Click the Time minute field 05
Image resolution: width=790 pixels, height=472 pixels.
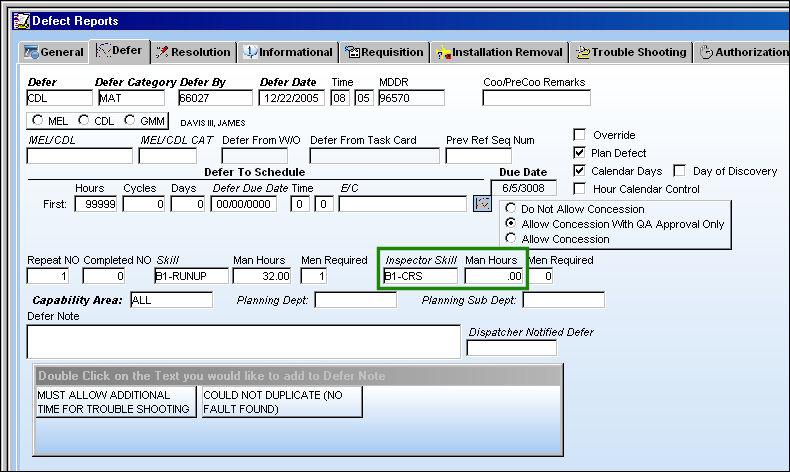pyautogui.click(x=363, y=98)
